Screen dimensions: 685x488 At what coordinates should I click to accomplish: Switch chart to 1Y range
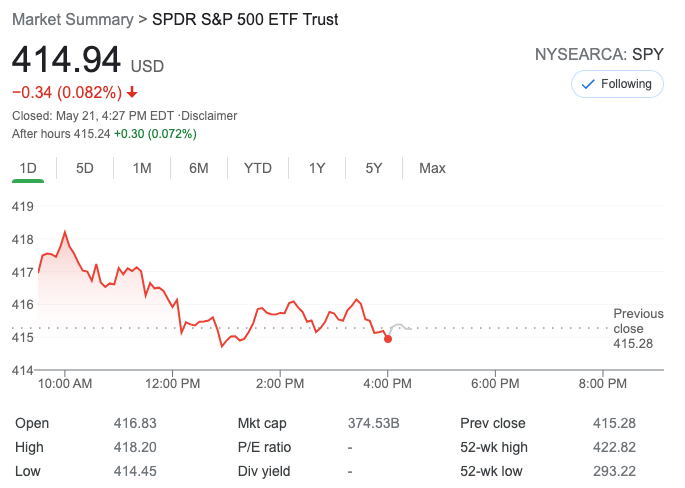[317, 168]
